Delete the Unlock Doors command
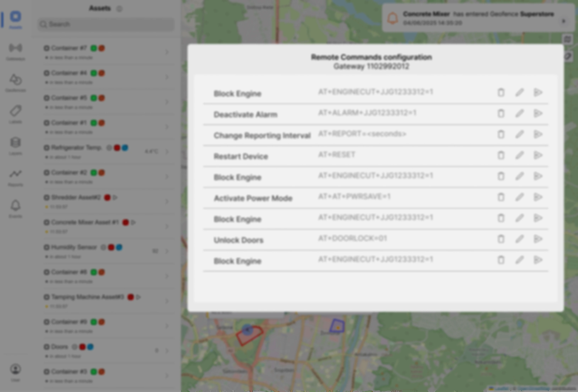The height and width of the screenshot is (392, 578). tap(501, 239)
